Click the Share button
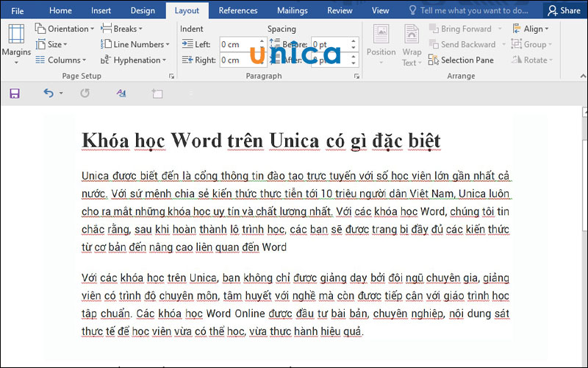 tap(564, 10)
